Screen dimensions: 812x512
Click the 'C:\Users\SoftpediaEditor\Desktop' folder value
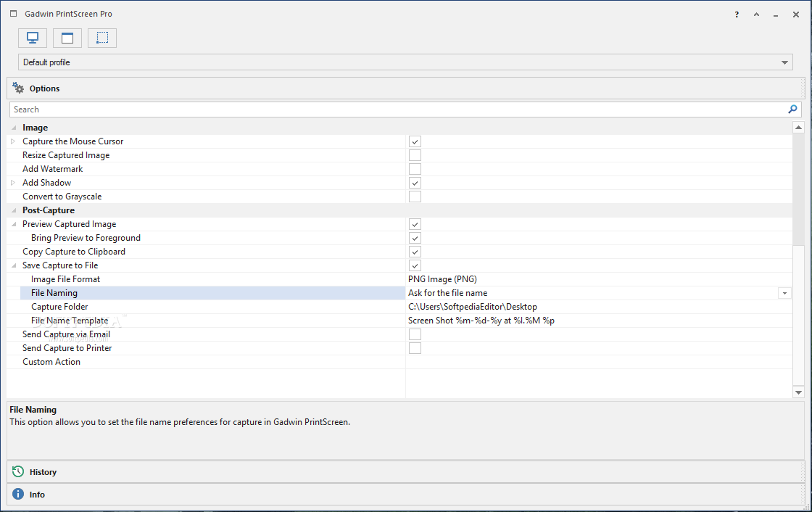(x=472, y=307)
